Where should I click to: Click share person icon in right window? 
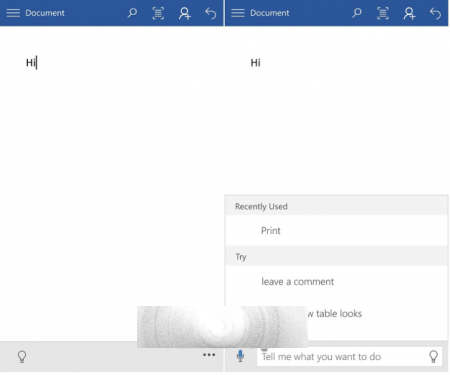[x=409, y=13]
